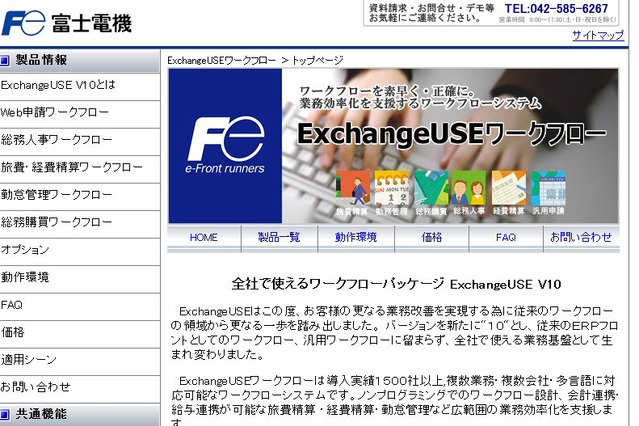Open the 動作環境 navigation tab

(356, 237)
